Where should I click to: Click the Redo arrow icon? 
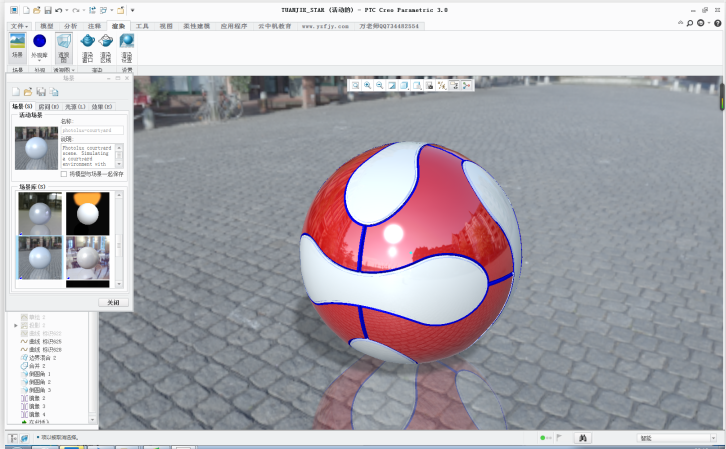[76, 10]
